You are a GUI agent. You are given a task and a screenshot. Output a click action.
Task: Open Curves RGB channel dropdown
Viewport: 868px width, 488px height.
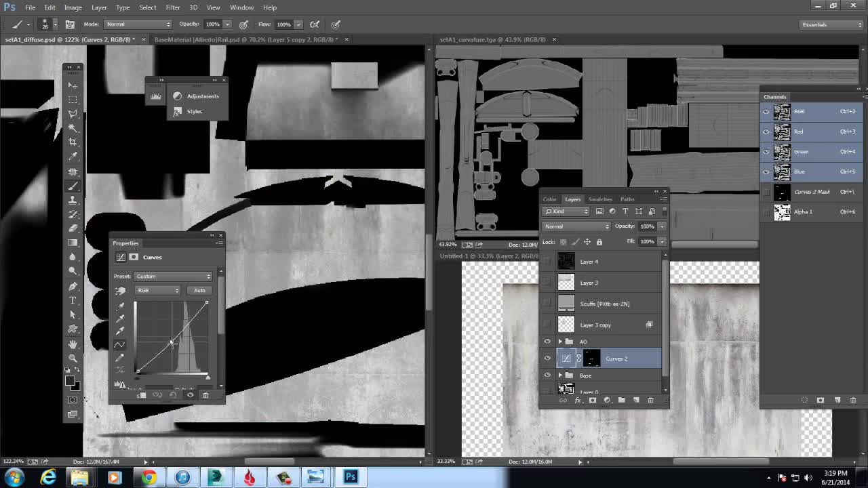click(157, 291)
